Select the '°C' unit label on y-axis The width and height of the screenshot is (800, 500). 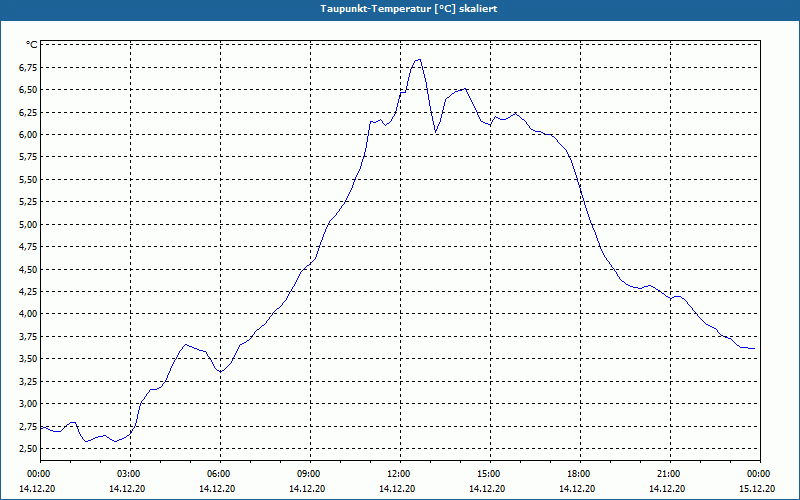coord(32,45)
